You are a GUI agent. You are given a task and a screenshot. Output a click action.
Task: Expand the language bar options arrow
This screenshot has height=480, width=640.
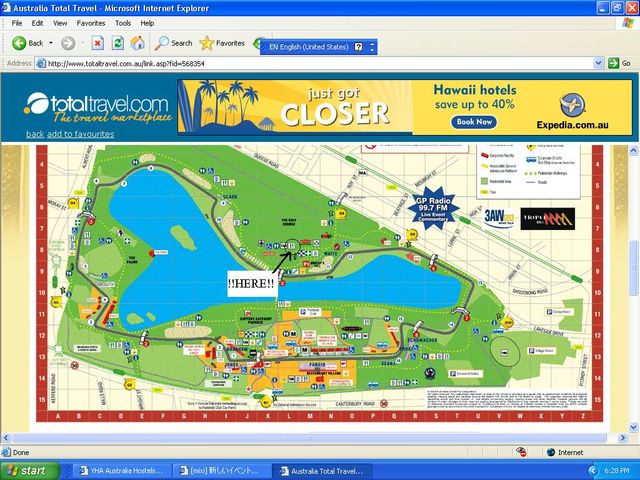tap(373, 46)
